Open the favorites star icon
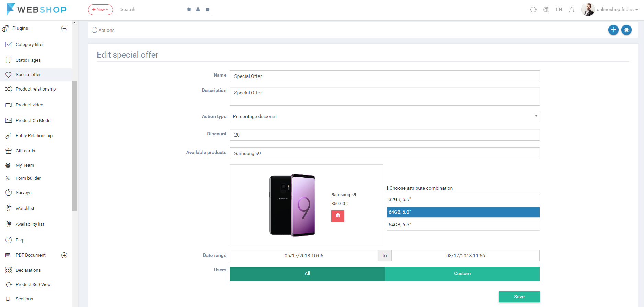Screen dimensions: 644x307 coord(189,9)
